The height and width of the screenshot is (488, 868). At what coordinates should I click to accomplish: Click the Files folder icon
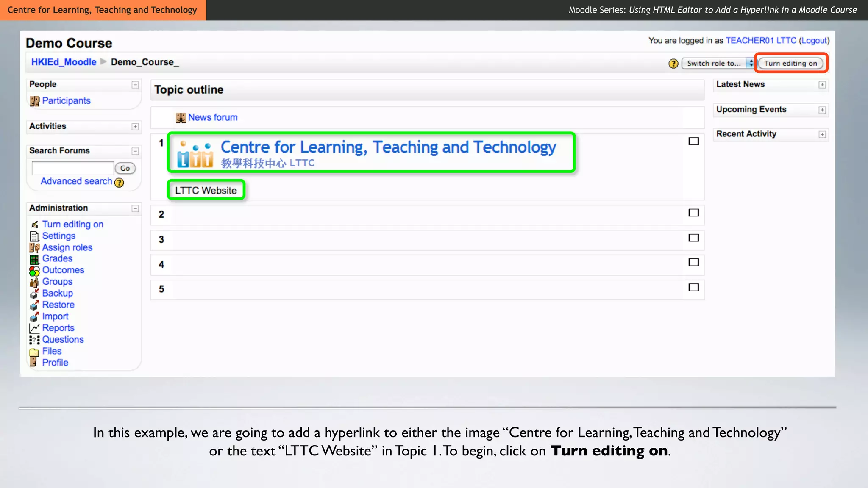34,352
